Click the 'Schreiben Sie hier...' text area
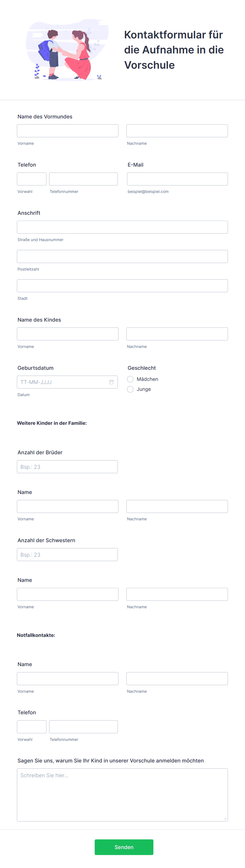This screenshot has height=868, width=245. tap(122, 795)
